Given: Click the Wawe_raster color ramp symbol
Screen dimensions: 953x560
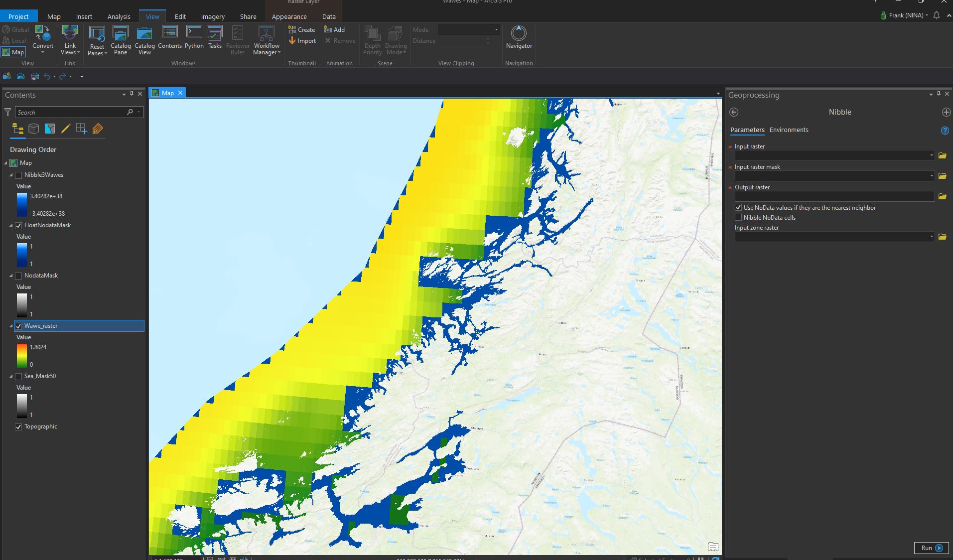Looking at the screenshot, I should tap(21, 356).
